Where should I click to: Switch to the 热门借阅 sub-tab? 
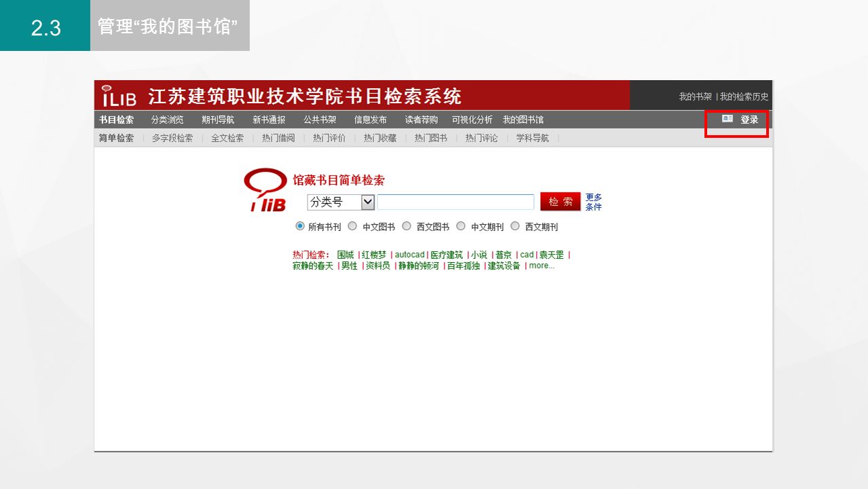(x=278, y=138)
